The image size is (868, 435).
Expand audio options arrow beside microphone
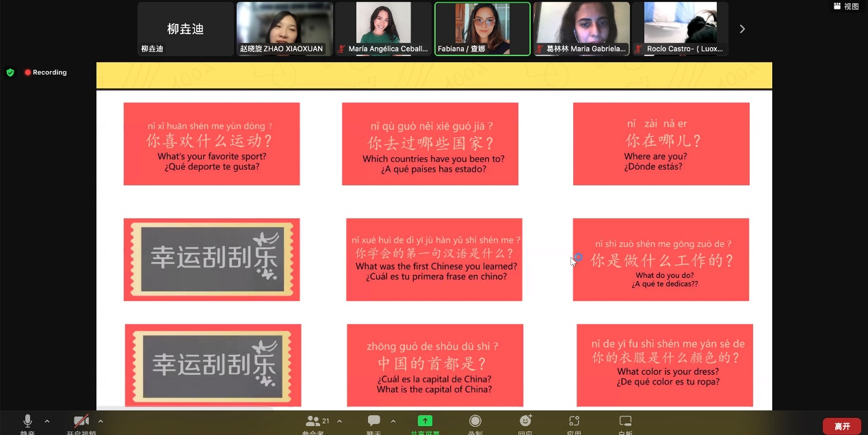(x=47, y=421)
